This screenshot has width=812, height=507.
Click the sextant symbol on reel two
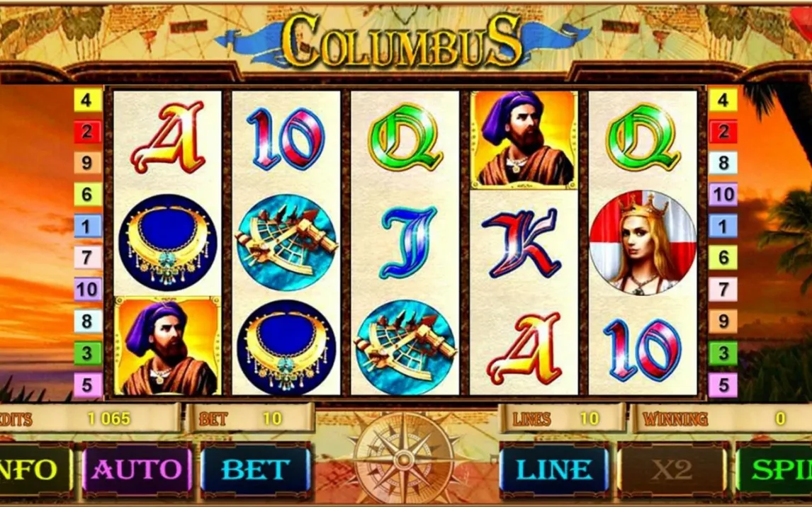(x=286, y=243)
